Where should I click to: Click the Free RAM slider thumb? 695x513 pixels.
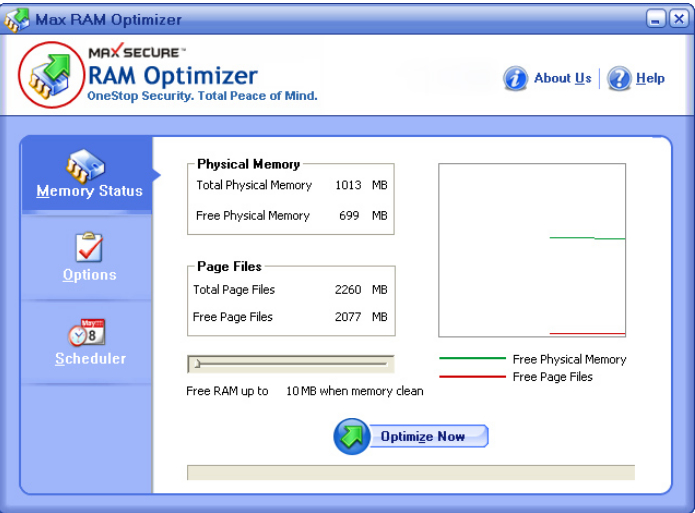[198, 364]
